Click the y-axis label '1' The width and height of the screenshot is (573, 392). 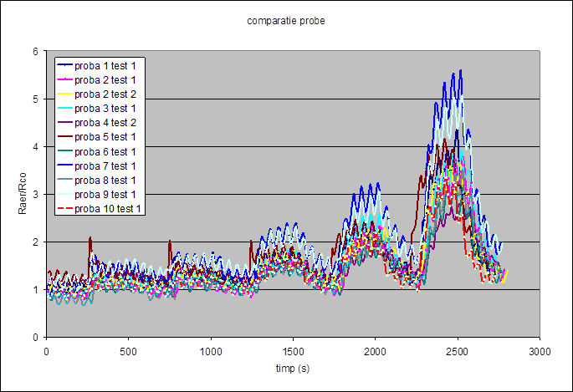[x=35, y=290]
